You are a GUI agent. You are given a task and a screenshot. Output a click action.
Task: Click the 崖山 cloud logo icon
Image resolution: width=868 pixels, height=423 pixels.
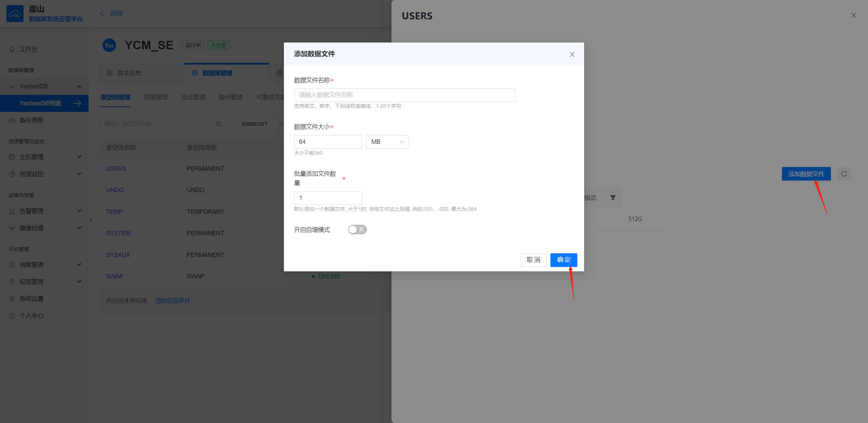tap(15, 14)
